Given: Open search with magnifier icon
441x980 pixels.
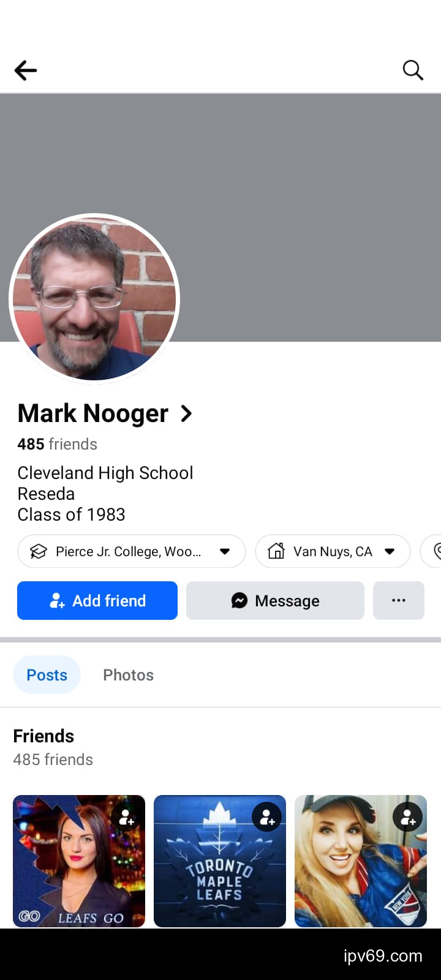Looking at the screenshot, I should click(x=413, y=70).
